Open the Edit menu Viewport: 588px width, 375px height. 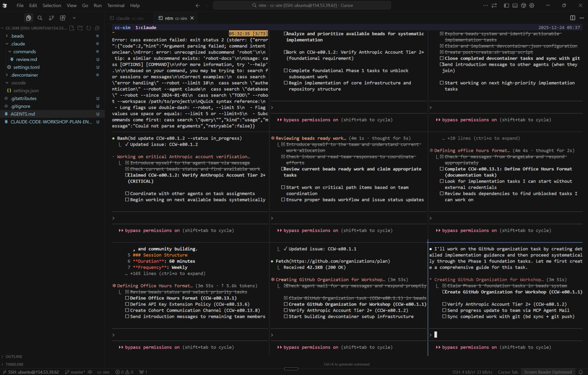[33, 5]
